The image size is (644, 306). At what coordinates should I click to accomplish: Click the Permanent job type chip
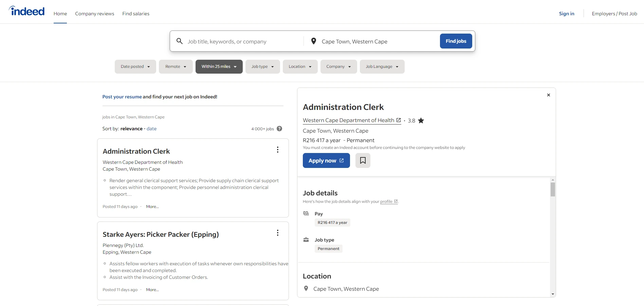[x=328, y=249]
